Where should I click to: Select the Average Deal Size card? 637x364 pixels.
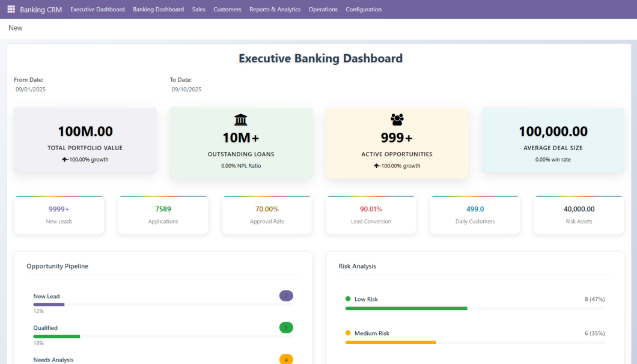(x=553, y=140)
